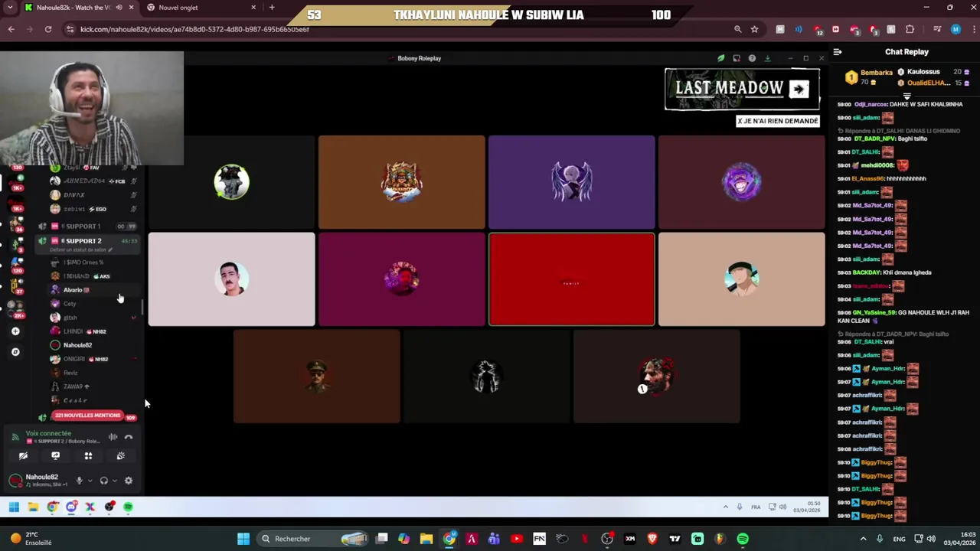
Task: Select mustached man avatar video tile
Action: click(231, 279)
